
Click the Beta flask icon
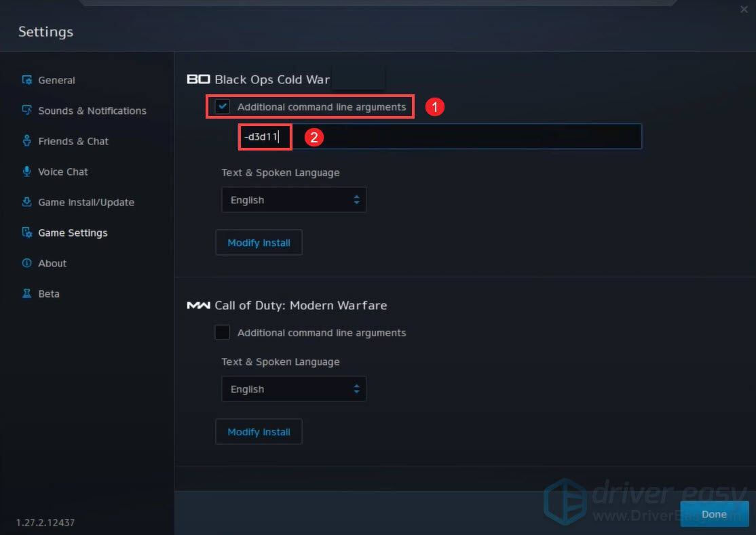pyautogui.click(x=27, y=293)
